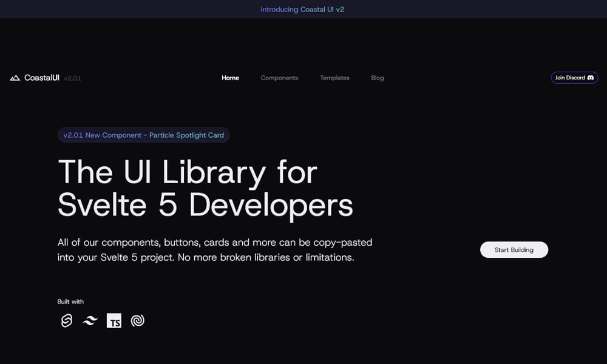The height and width of the screenshot is (364, 607).
Task: Click the TypeScript TS logo icon
Action: point(114,321)
